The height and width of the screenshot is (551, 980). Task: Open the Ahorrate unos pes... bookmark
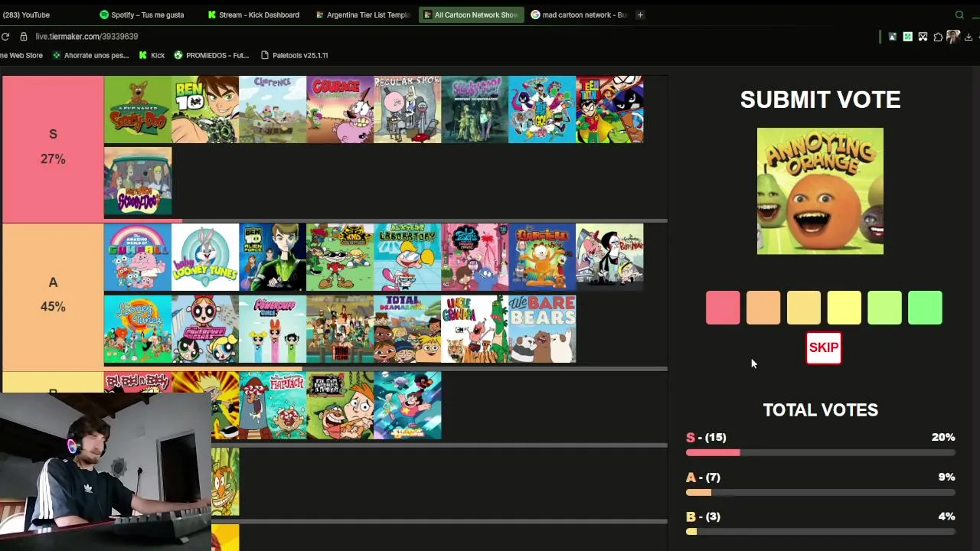[90, 55]
